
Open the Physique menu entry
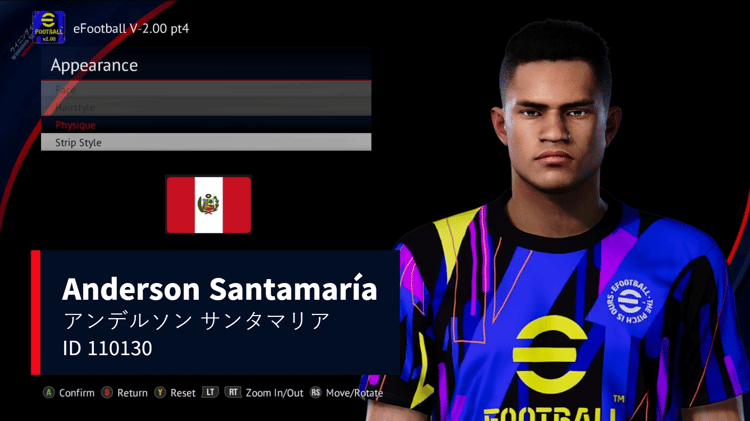click(206, 125)
